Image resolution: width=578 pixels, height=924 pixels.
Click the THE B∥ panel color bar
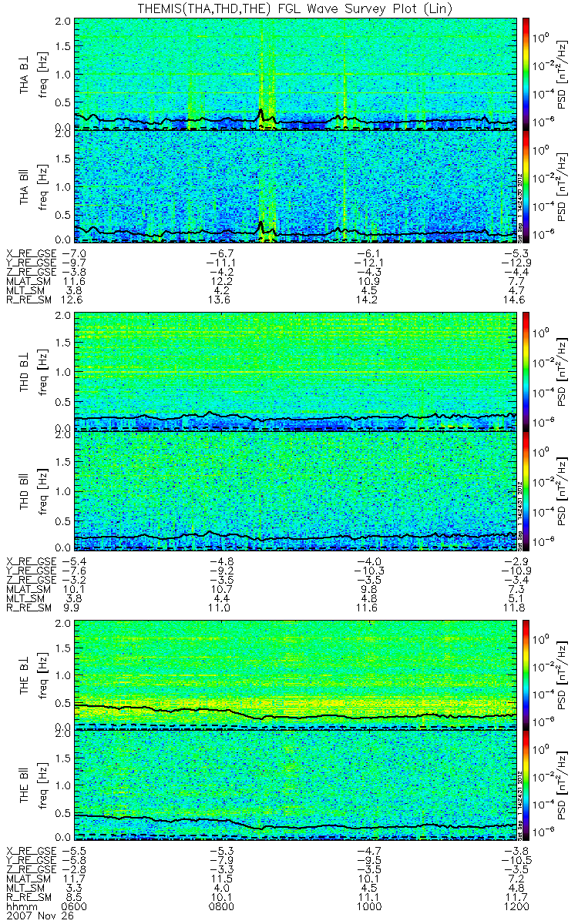(x=527, y=785)
